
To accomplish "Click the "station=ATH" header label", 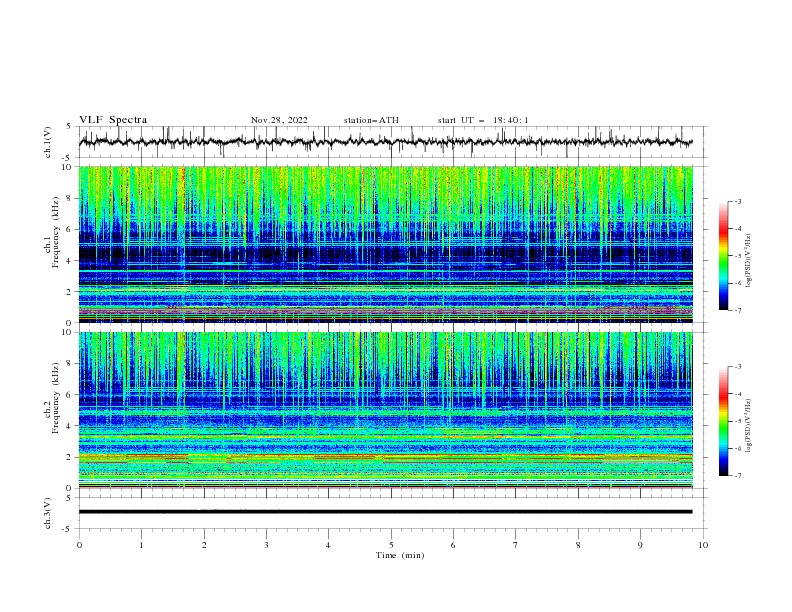I will [371, 120].
